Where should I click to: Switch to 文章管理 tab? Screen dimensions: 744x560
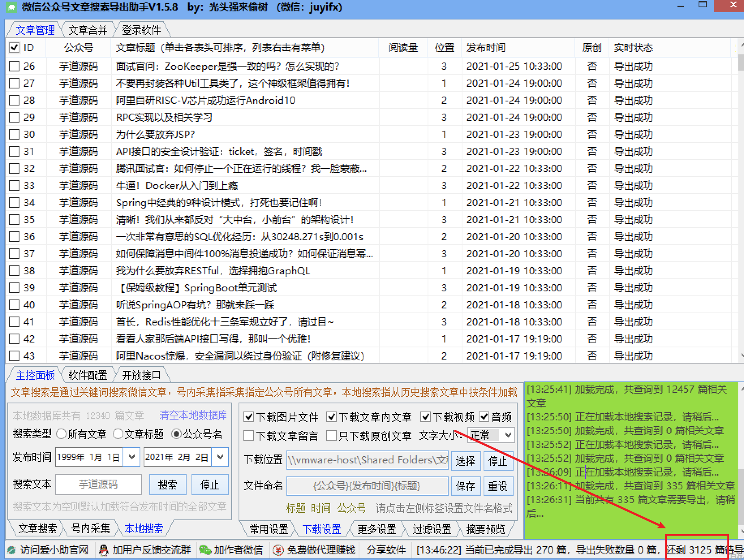35,30
